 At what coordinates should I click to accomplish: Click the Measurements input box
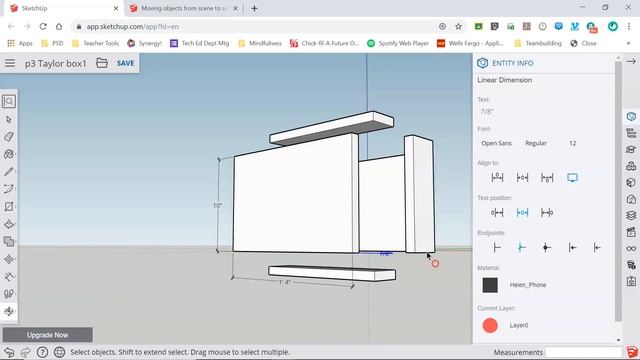tap(584, 352)
